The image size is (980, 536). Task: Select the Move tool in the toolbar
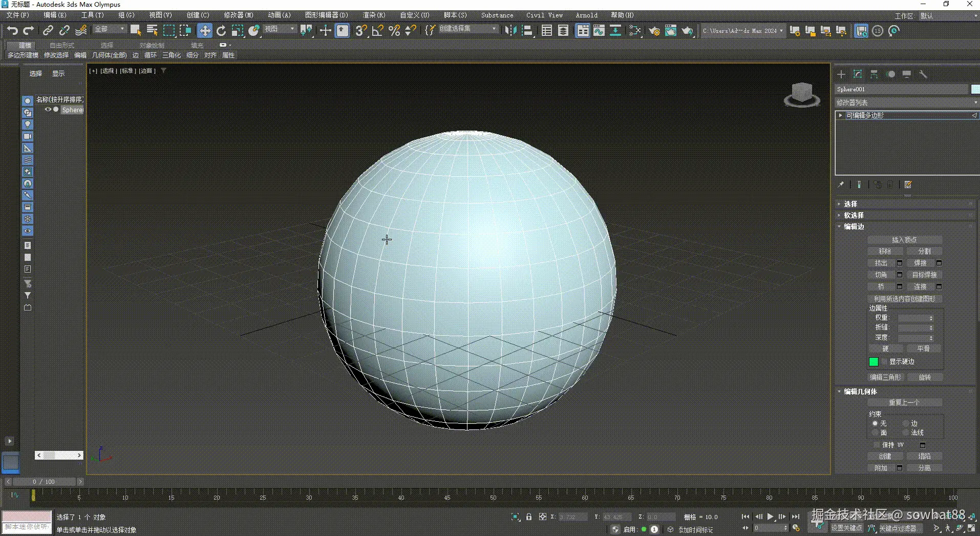205,31
